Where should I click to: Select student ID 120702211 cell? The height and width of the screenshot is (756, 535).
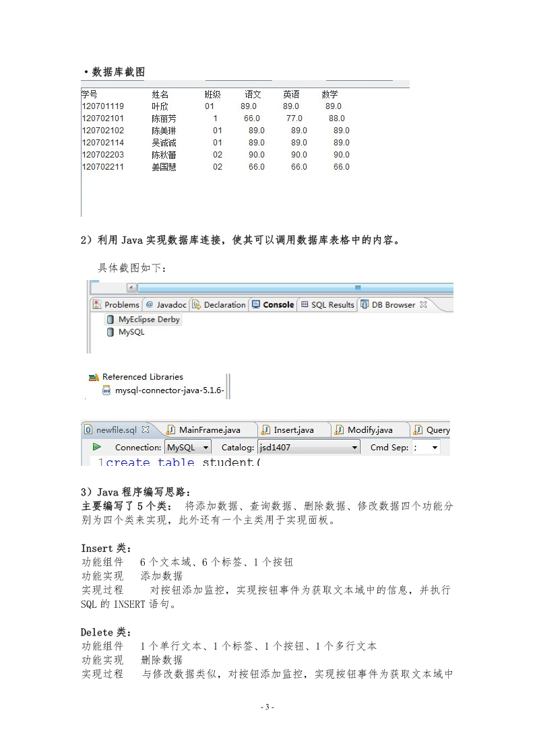tap(102, 167)
